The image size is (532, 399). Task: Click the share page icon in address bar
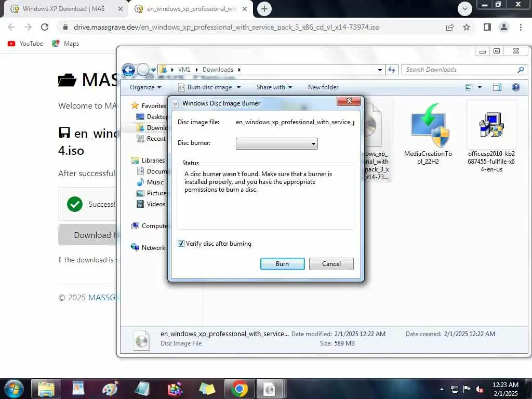pyautogui.click(x=450, y=27)
